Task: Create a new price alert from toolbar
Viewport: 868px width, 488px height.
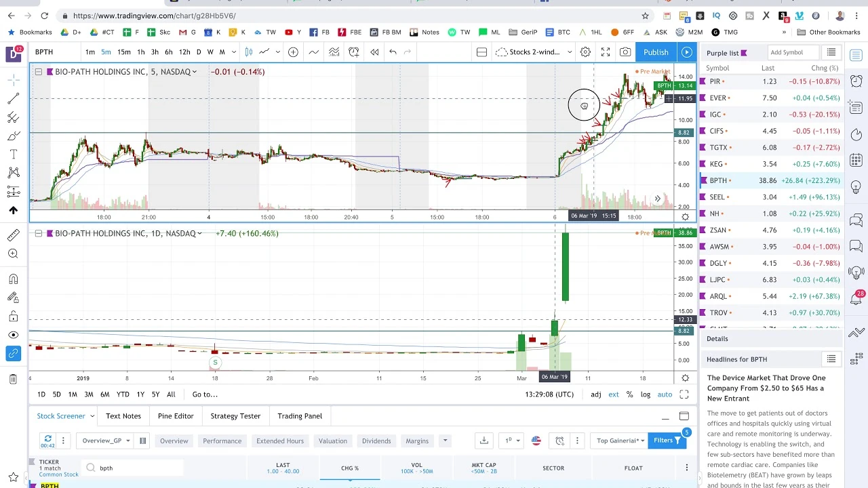Action: pos(354,52)
